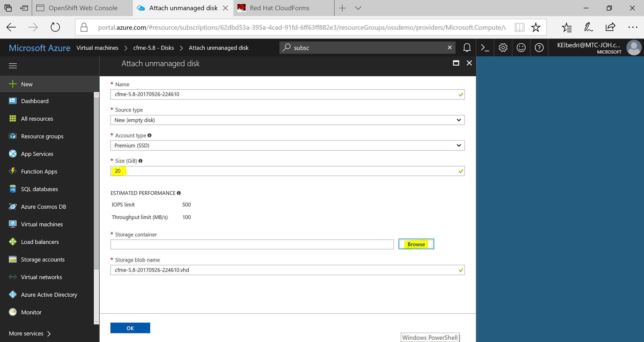644x342 pixels.
Task: Toggle the hamburger sidebar menu
Action: 13,66
